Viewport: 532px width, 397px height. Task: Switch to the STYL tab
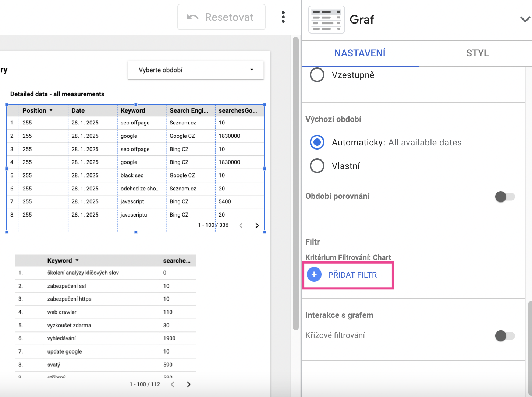pos(477,53)
